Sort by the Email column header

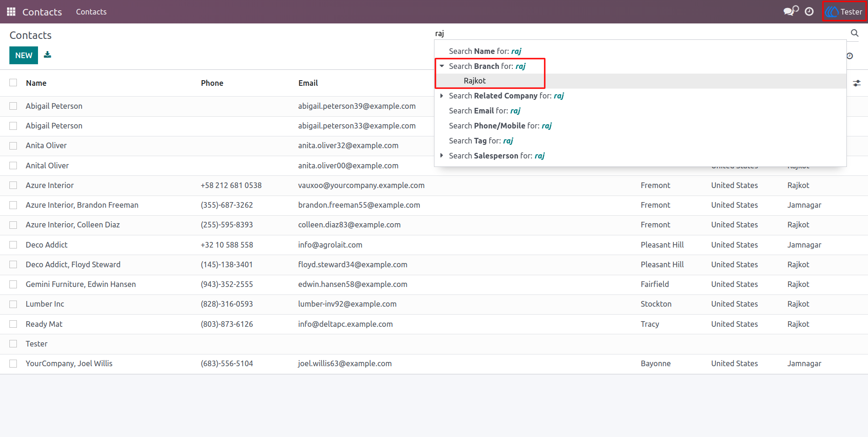point(308,83)
